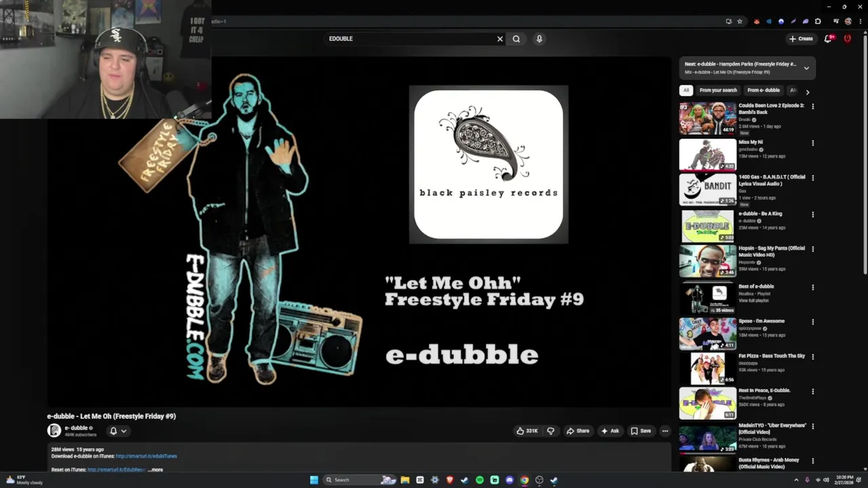Image resolution: width=868 pixels, height=488 pixels.
Task: Open the Create menu button
Action: coord(801,39)
